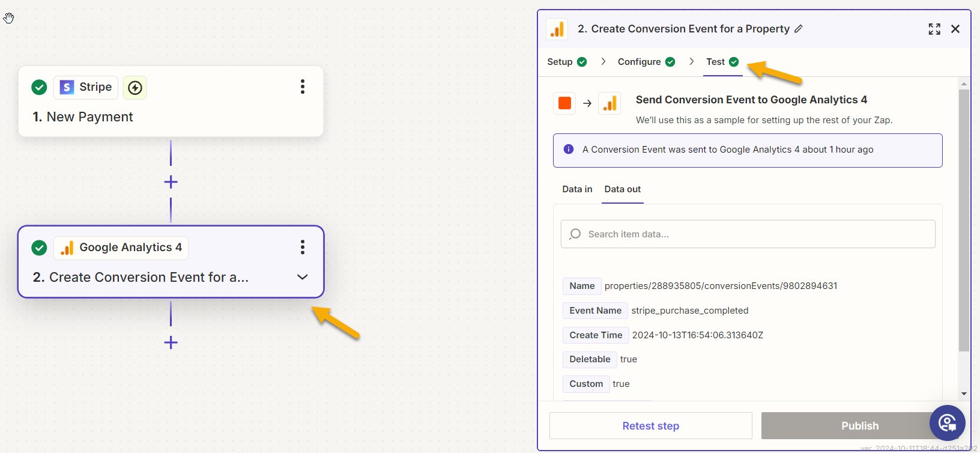Click the properties/288935805 conversionEvents value

click(x=721, y=286)
